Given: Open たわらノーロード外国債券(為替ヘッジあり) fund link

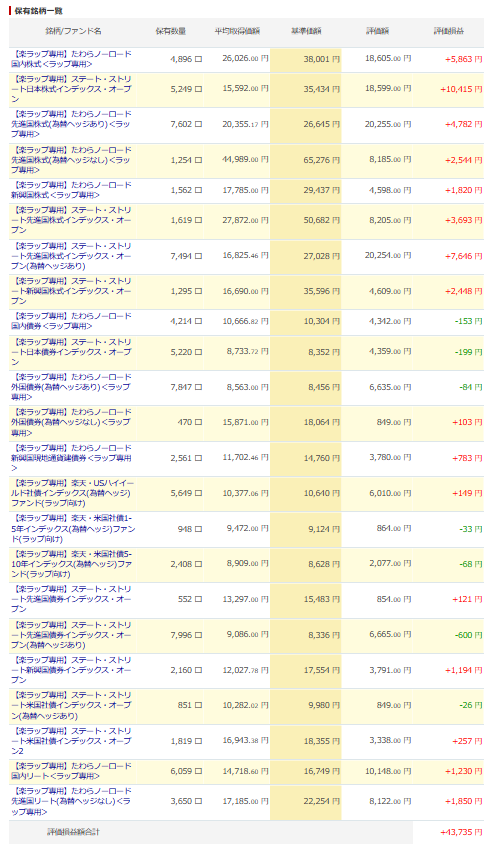Looking at the screenshot, I should click(x=72, y=387).
